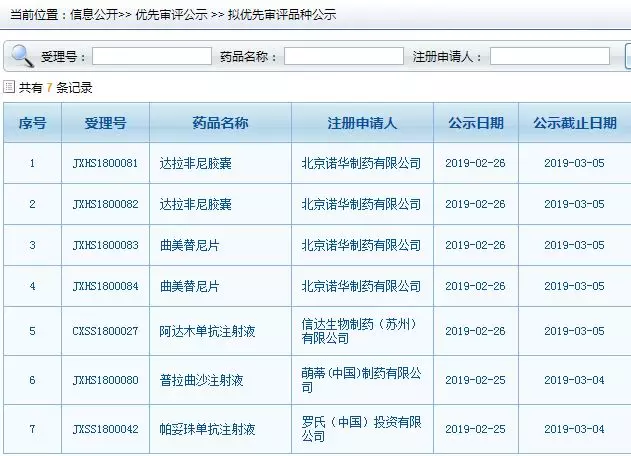Select acceptance number JXHS1800083
Image resolution: width=631 pixels, height=456 pixels.
[x=105, y=245]
